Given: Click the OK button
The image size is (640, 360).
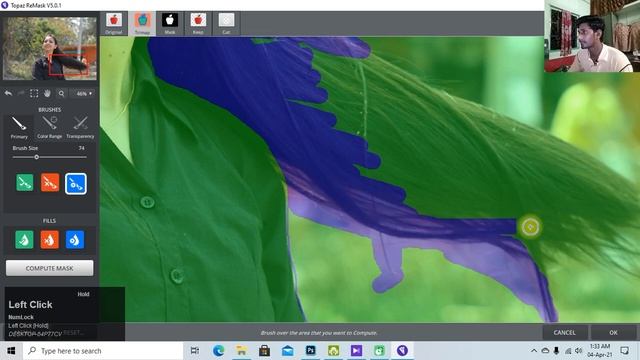Looking at the screenshot, I should coord(613,333).
